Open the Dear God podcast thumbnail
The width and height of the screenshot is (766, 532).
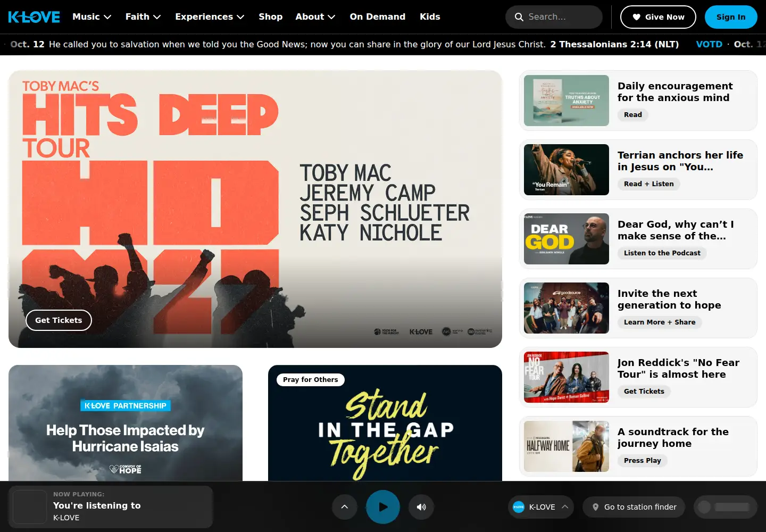click(567, 239)
